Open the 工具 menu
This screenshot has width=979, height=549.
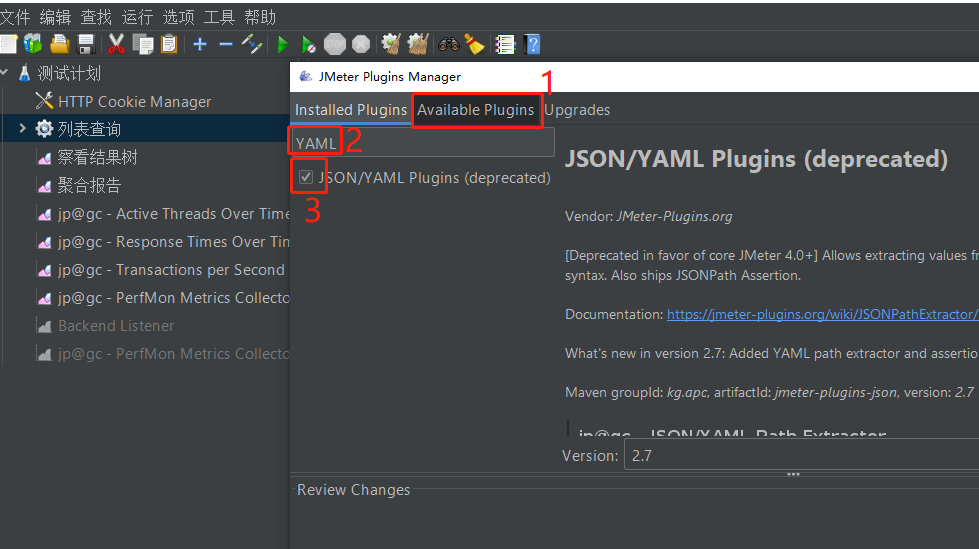219,17
